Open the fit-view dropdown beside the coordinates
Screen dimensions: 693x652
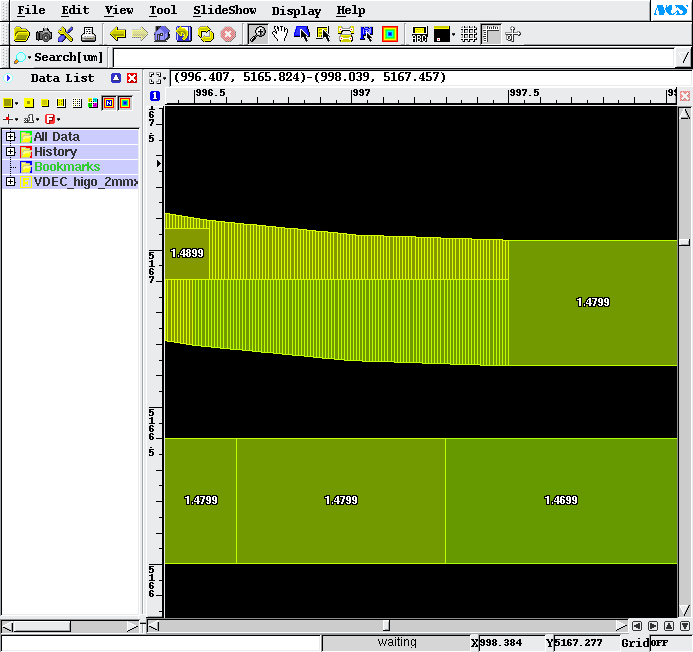click(x=157, y=78)
